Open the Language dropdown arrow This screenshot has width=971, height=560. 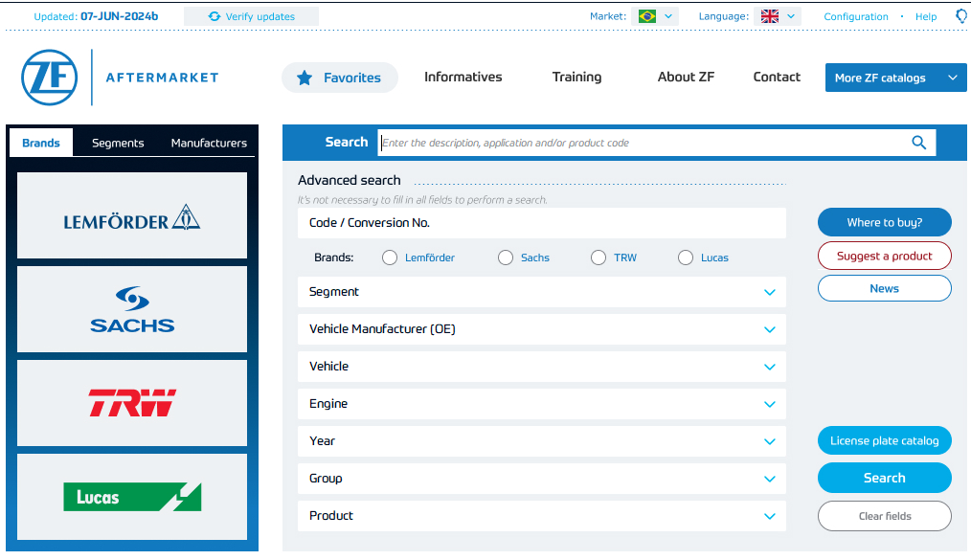click(791, 16)
